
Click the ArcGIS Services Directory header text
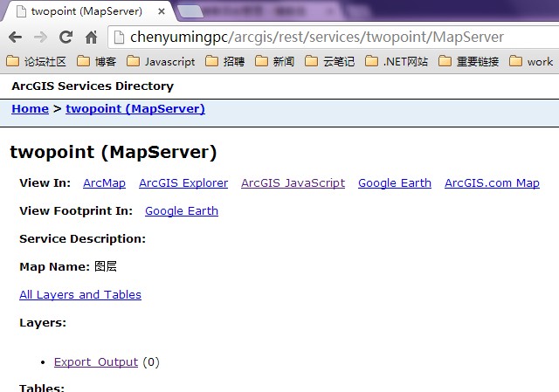(x=93, y=86)
